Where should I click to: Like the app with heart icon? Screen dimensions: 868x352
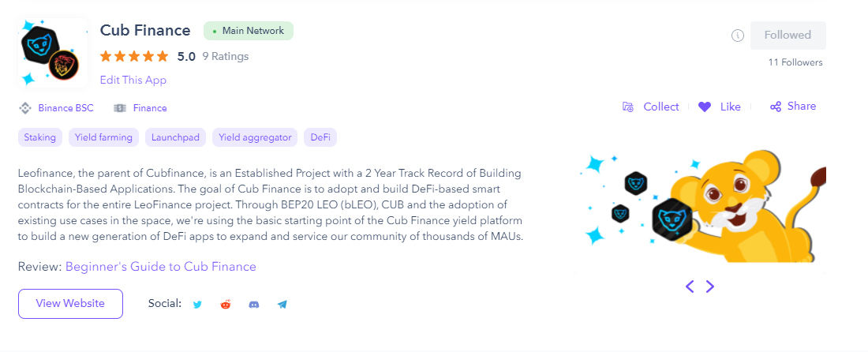point(719,107)
